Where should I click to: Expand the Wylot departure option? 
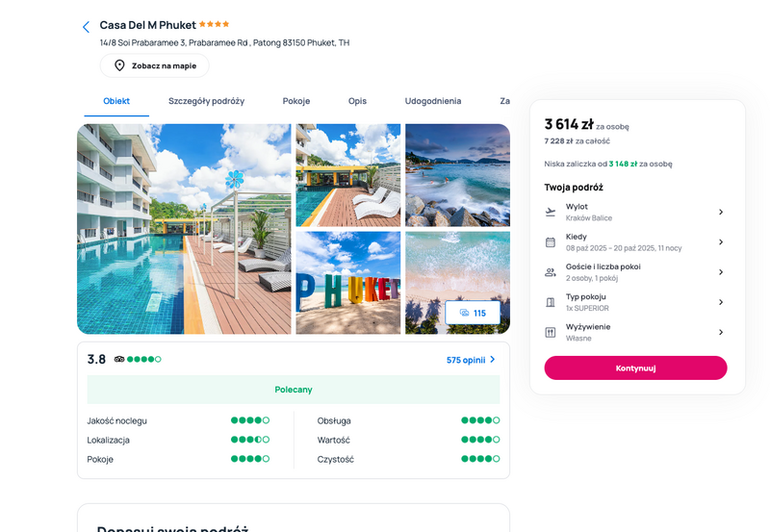[x=721, y=212]
